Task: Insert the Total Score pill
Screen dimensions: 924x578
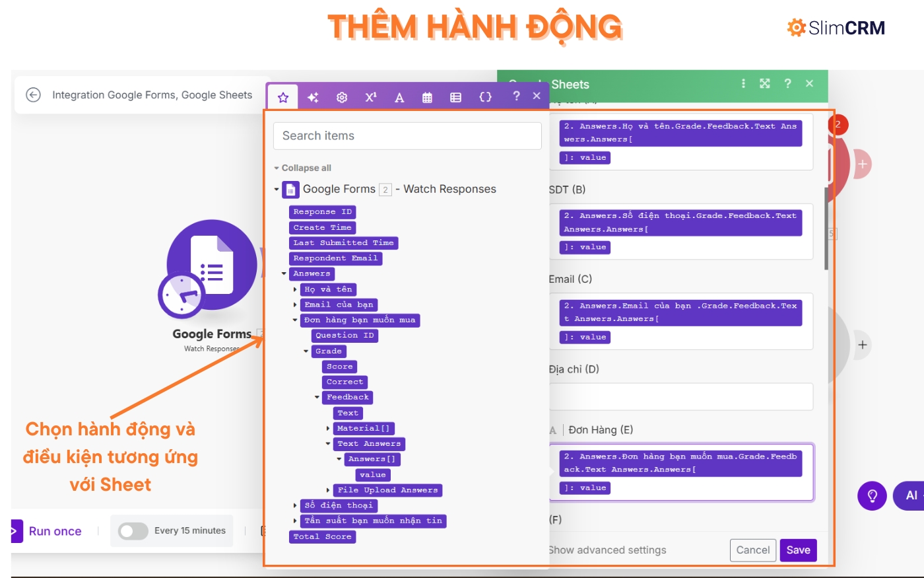Action: [323, 536]
